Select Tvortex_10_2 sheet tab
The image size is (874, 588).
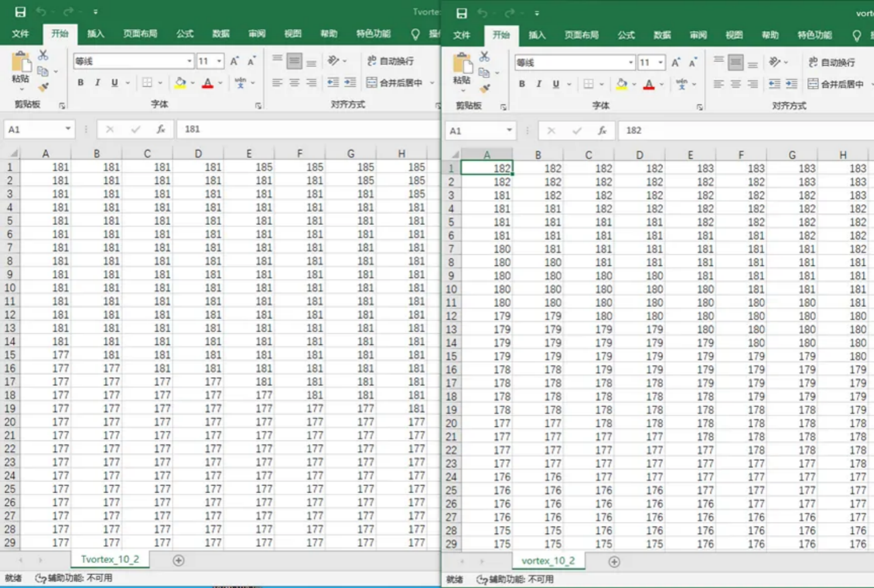point(110,559)
